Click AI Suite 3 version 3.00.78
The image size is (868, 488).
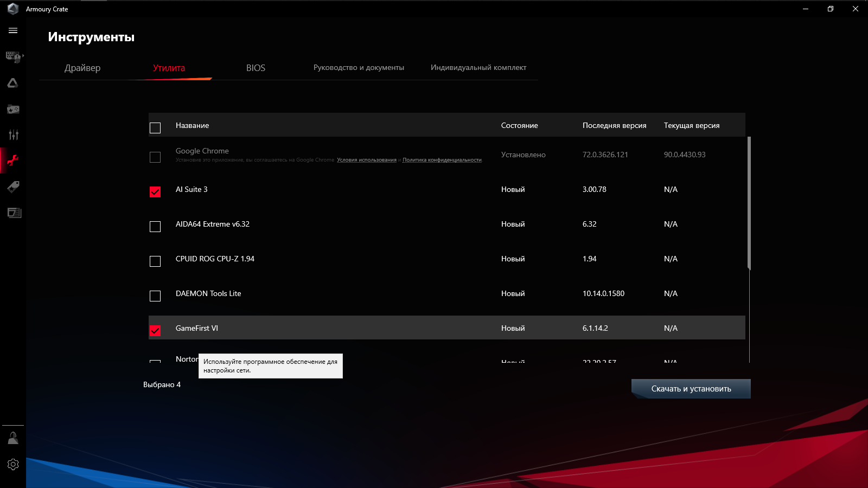(x=595, y=189)
